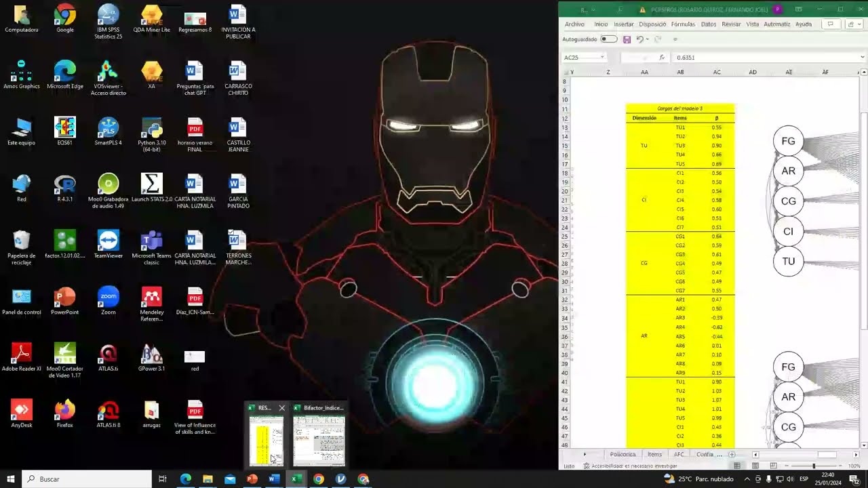Open File Explorer from the taskbar
This screenshot has width=868, height=488.
point(208,479)
